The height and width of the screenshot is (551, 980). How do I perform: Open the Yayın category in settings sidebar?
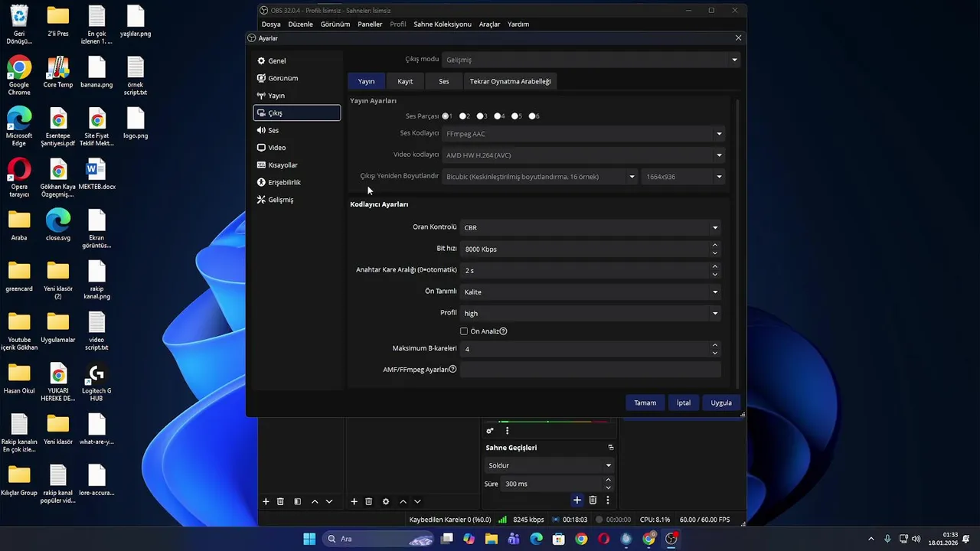coord(296,96)
